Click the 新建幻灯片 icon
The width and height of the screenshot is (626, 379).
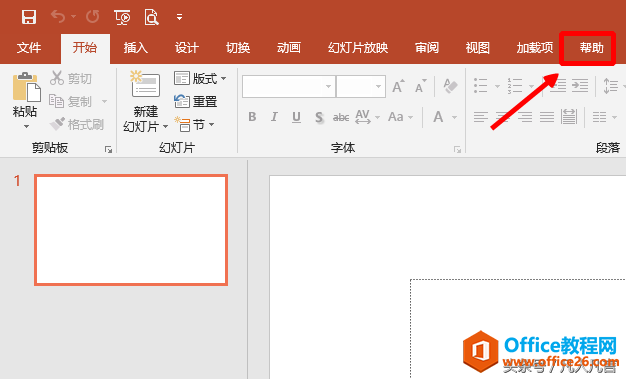point(145,84)
